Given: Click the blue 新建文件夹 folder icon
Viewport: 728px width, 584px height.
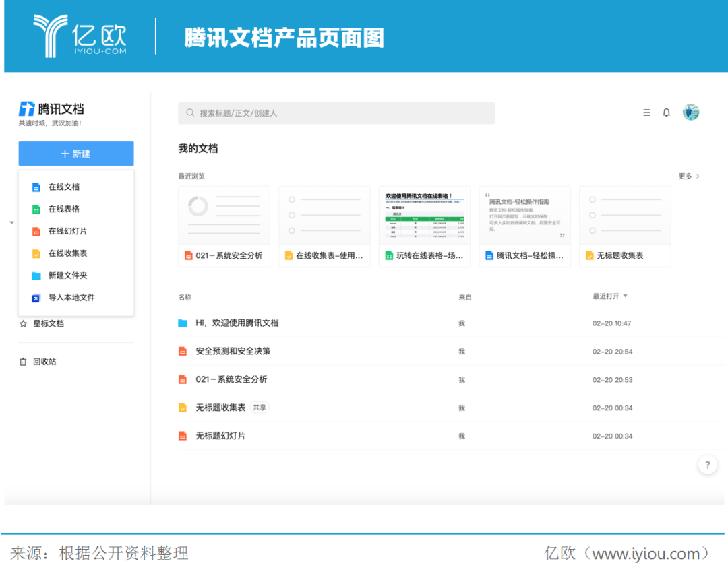Looking at the screenshot, I should (x=36, y=276).
